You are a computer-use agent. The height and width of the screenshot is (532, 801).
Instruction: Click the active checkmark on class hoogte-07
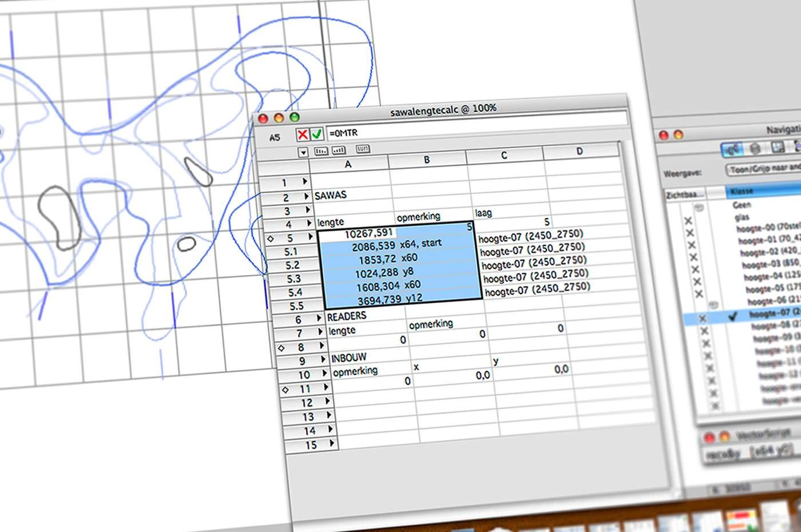tap(733, 316)
